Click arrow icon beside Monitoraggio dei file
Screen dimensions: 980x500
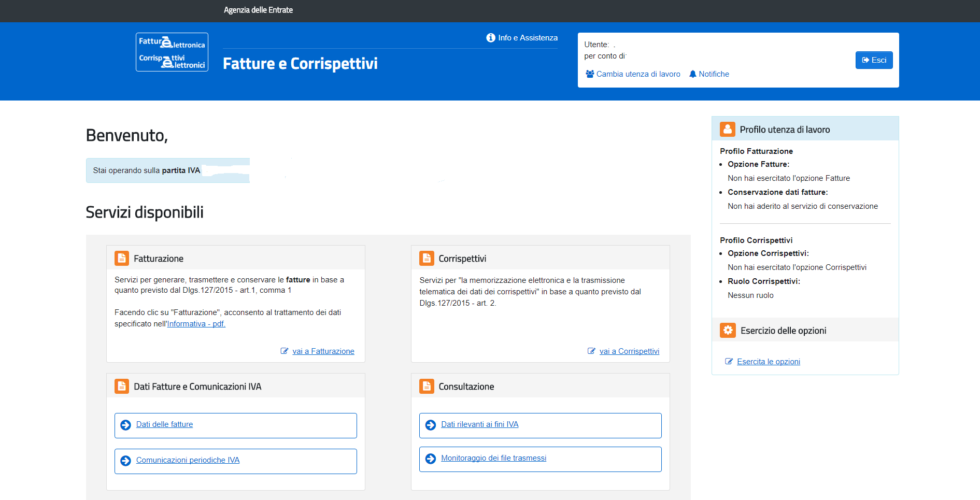click(x=430, y=459)
